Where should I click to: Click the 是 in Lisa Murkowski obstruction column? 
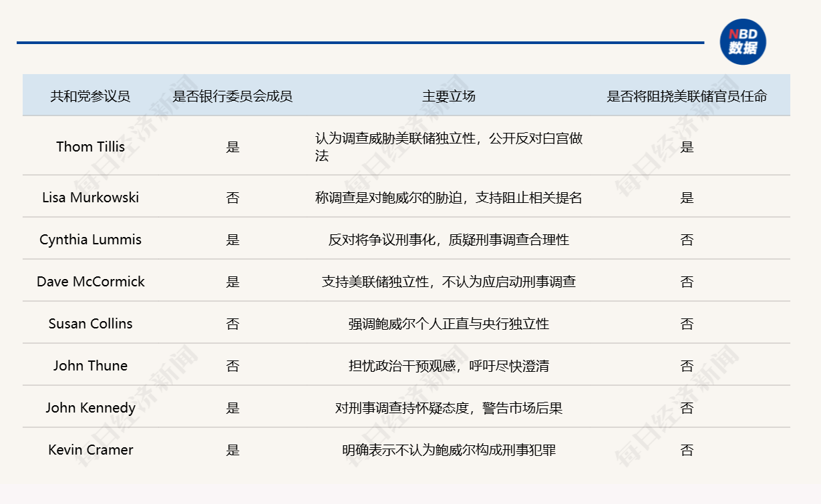click(x=687, y=197)
